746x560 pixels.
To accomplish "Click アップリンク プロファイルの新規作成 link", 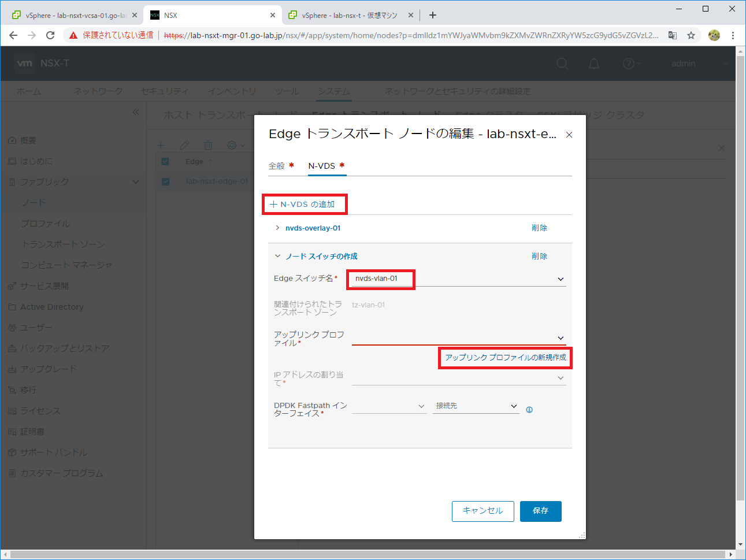I will pos(506,358).
